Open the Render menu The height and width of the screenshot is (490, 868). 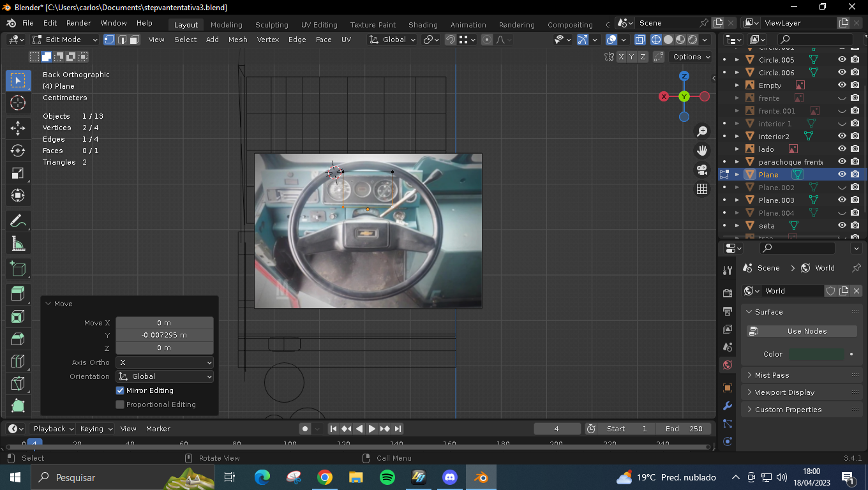pyautogui.click(x=79, y=23)
